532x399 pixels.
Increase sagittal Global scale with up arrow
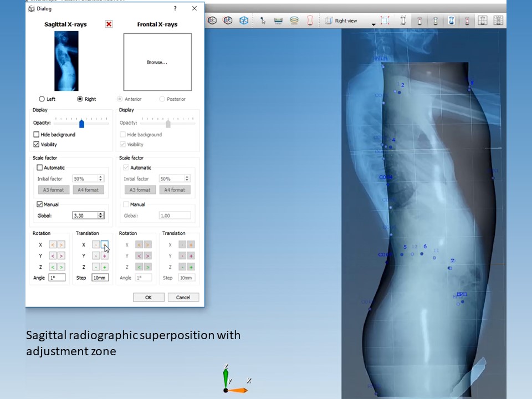coord(100,214)
